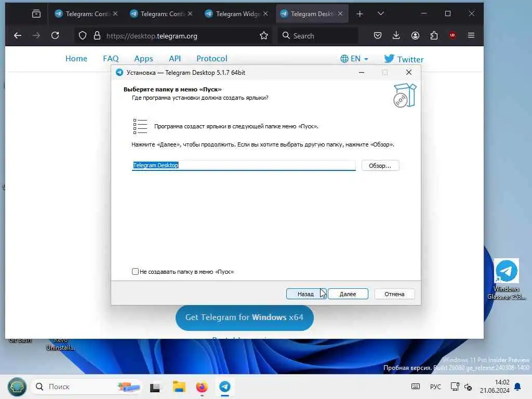Switch input language via РУС indicator
This screenshot has height=399, width=532.
435,387
